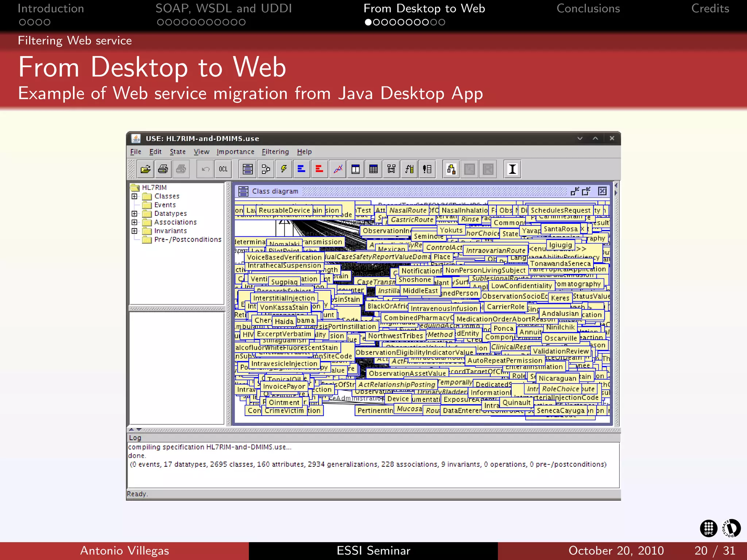Click the class diagram view toolbar icon
This screenshot has height=560, width=747.
point(248,169)
